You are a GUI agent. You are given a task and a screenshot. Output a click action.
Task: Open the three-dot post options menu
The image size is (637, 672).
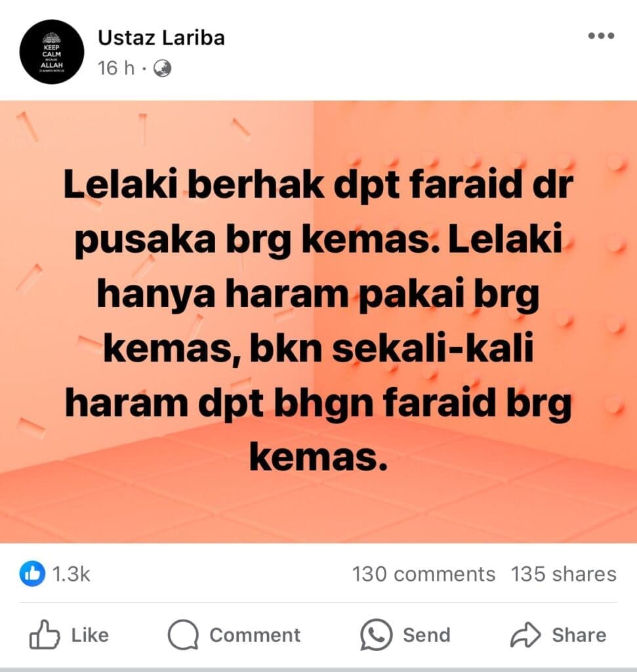point(601,35)
